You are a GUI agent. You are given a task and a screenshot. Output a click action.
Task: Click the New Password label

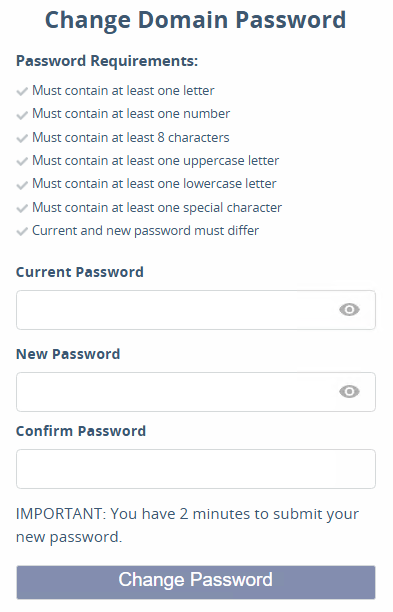click(x=68, y=354)
